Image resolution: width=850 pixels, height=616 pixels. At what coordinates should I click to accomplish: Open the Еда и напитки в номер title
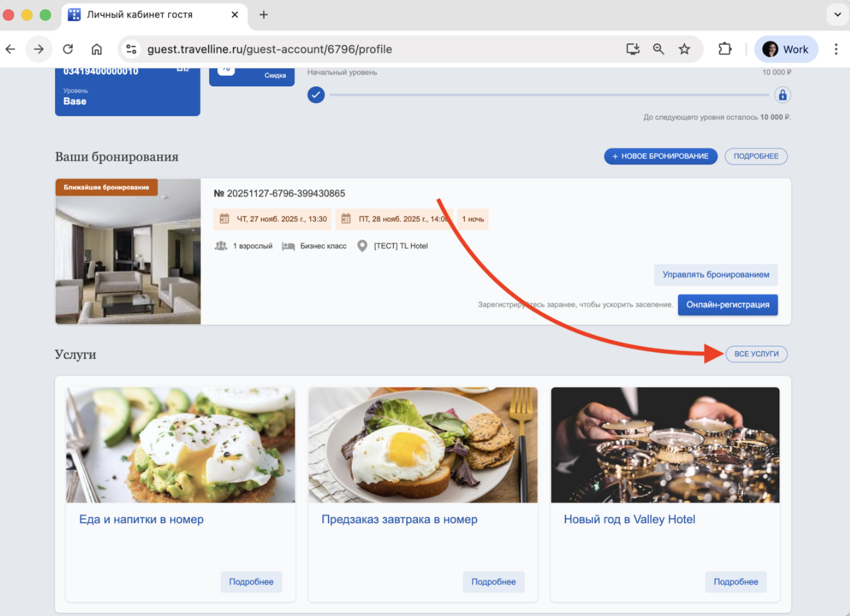pos(141,520)
